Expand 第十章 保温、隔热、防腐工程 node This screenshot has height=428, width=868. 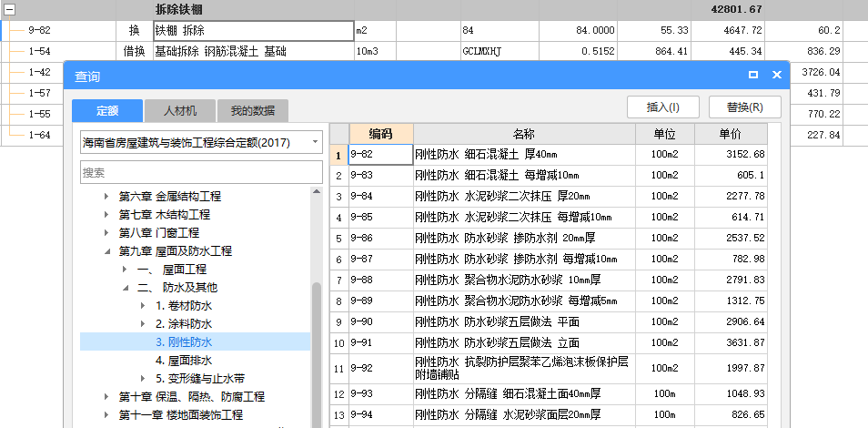(x=106, y=397)
